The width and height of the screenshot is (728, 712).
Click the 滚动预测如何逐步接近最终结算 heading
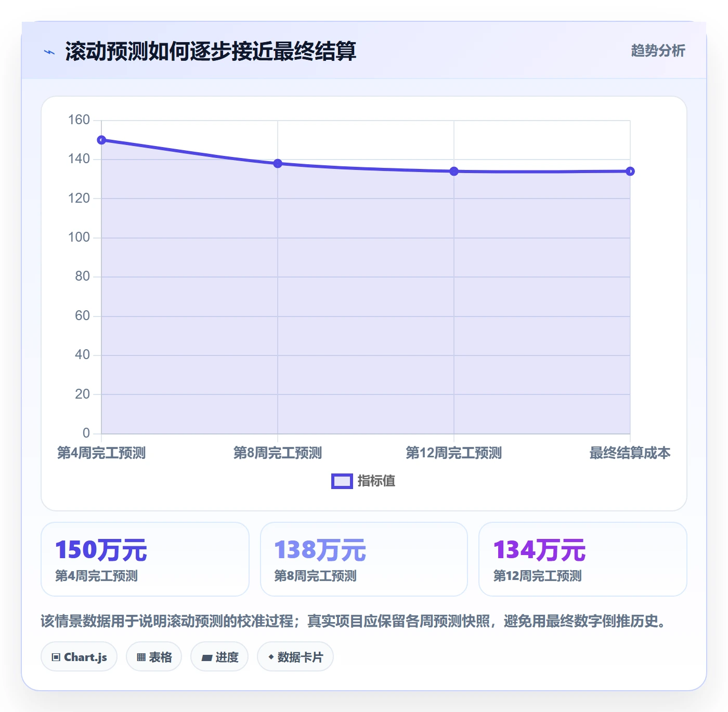(211, 51)
